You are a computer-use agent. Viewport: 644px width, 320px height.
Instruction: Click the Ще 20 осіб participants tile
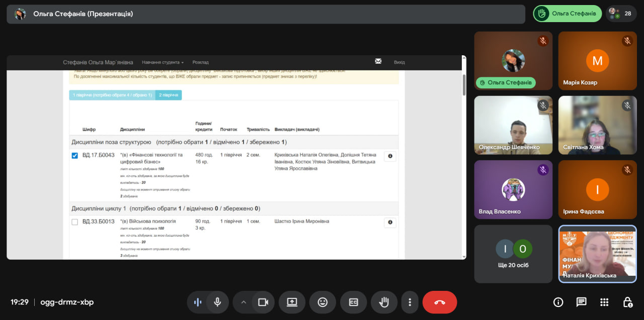tap(513, 254)
